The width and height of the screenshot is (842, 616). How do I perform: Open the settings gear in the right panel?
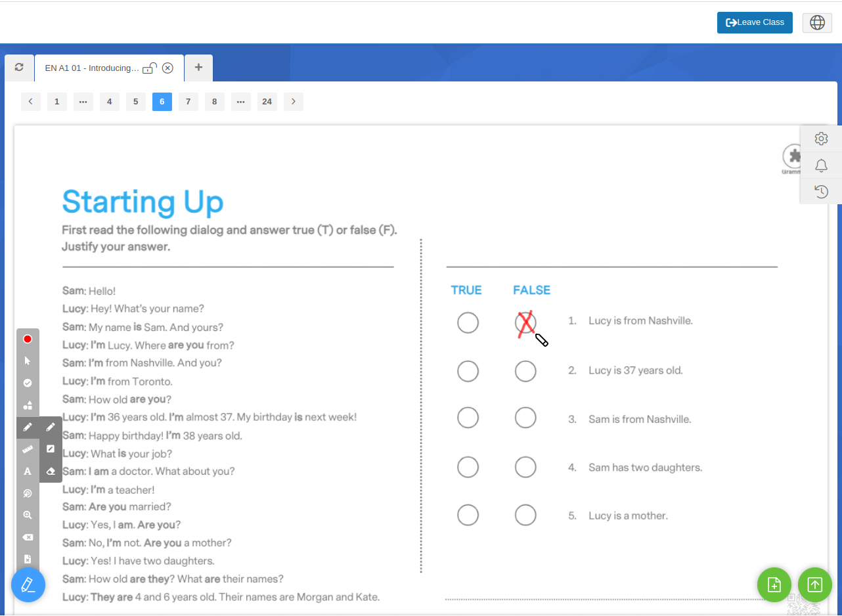(x=821, y=139)
